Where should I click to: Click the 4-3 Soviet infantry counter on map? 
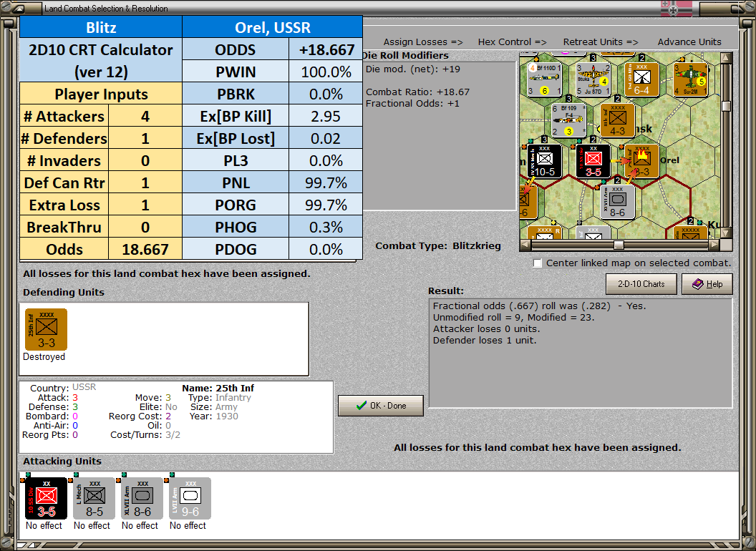pyautogui.click(x=618, y=120)
